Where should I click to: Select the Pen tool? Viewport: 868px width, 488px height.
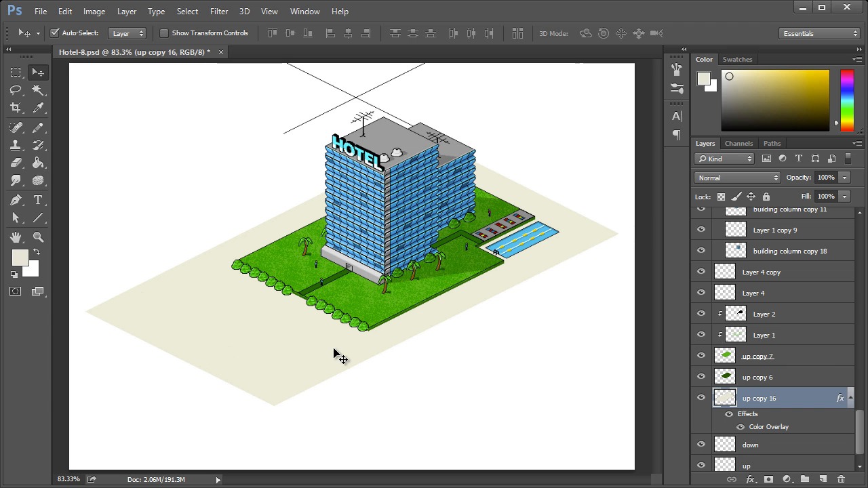coord(16,200)
